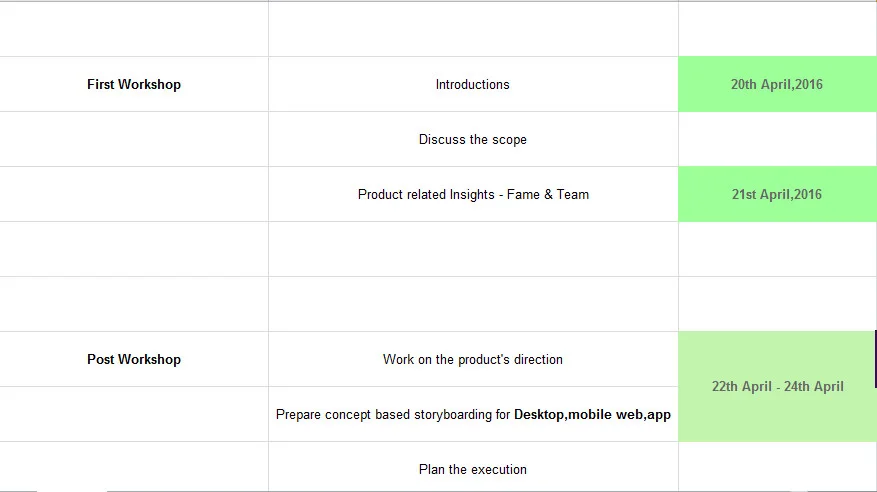Select empty date cell beside Plan the execution
877x492 pixels.
click(x=777, y=467)
